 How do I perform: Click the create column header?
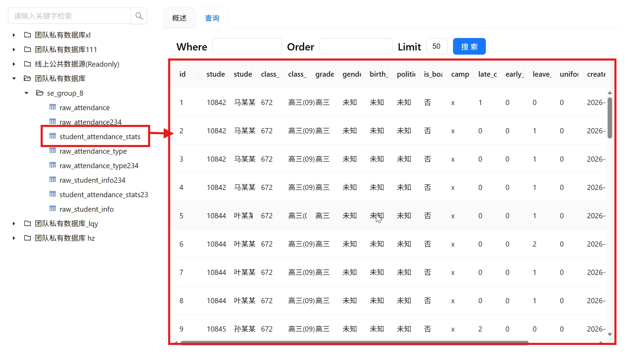[596, 74]
